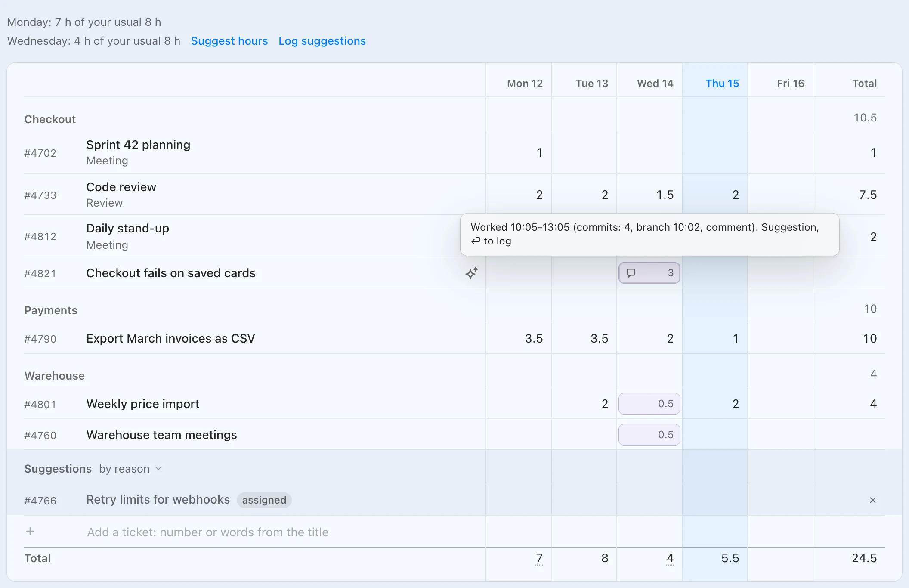The width and height of the screenshot is (909, 588).
Task: Click Wednesday's underlined total of 4
Action: [670, 558]
